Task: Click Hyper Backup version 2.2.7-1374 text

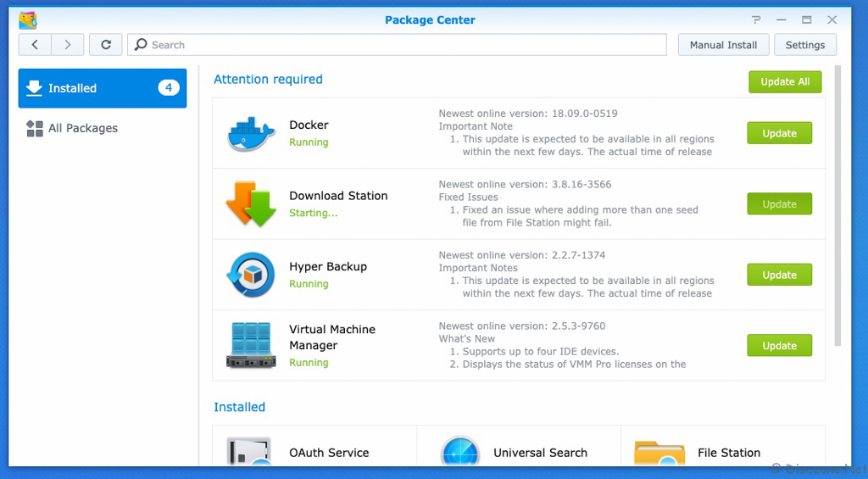Action: pyautogui.click(x=578, y=255)
